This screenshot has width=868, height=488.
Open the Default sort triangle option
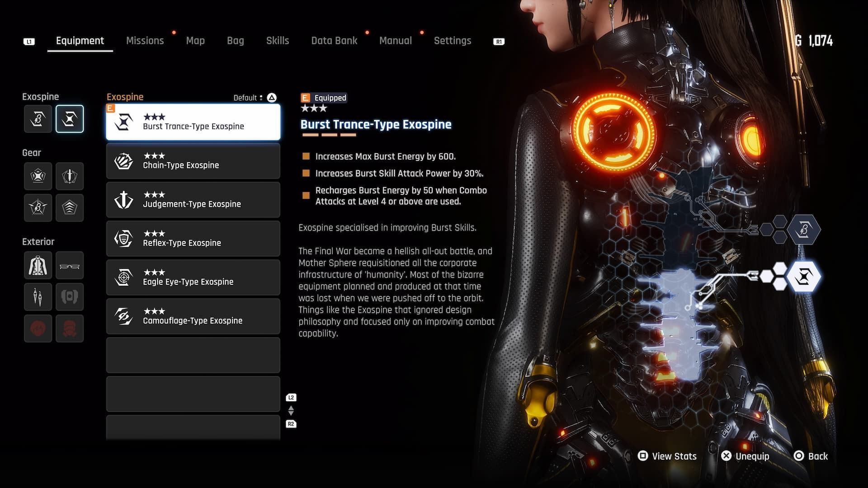point(272,98)
